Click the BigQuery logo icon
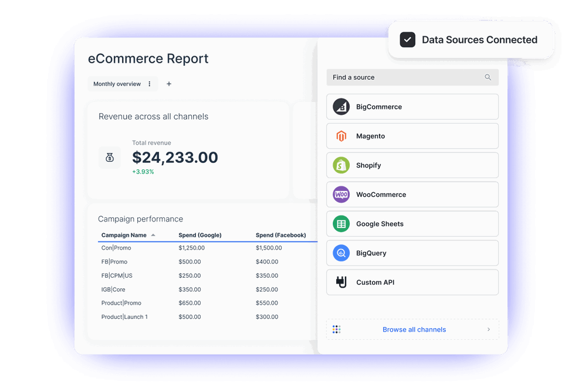 341,253
